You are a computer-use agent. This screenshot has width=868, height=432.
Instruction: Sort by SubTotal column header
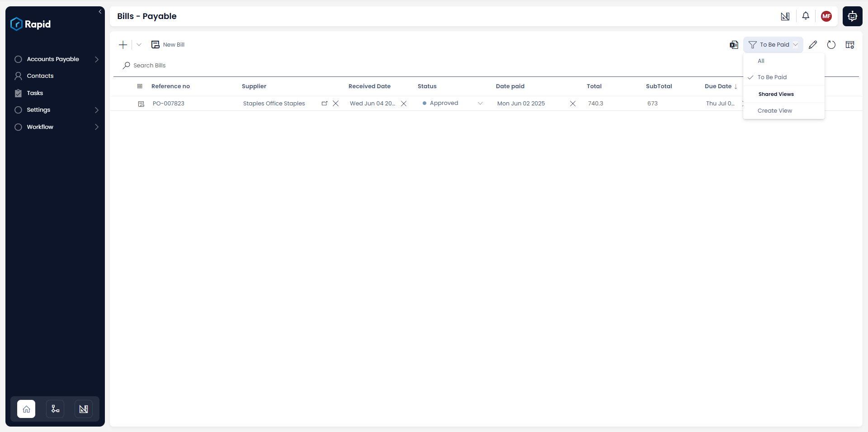pyautogui.click(x=659, y=86)
